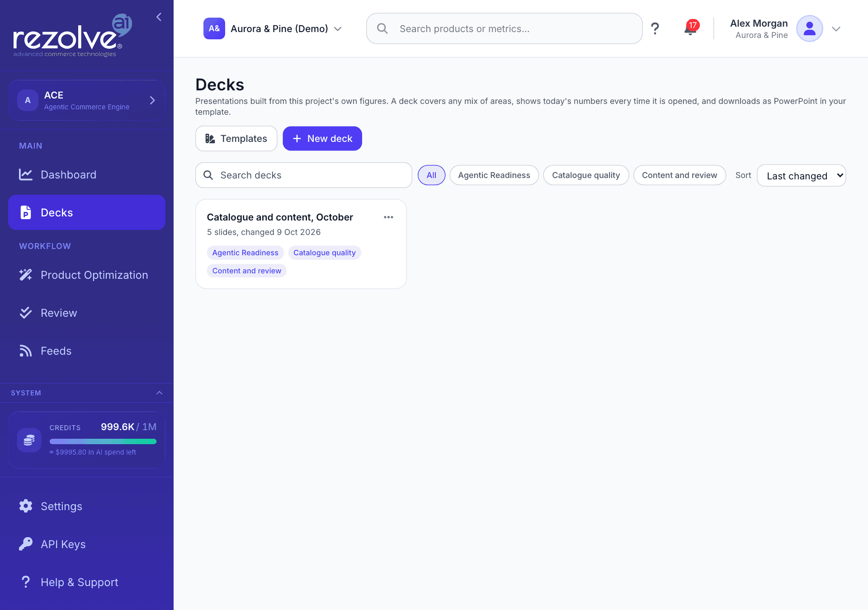Screen dimensions: 868x610
Task: Open the user account menu chevron
Action: point(836,29)
